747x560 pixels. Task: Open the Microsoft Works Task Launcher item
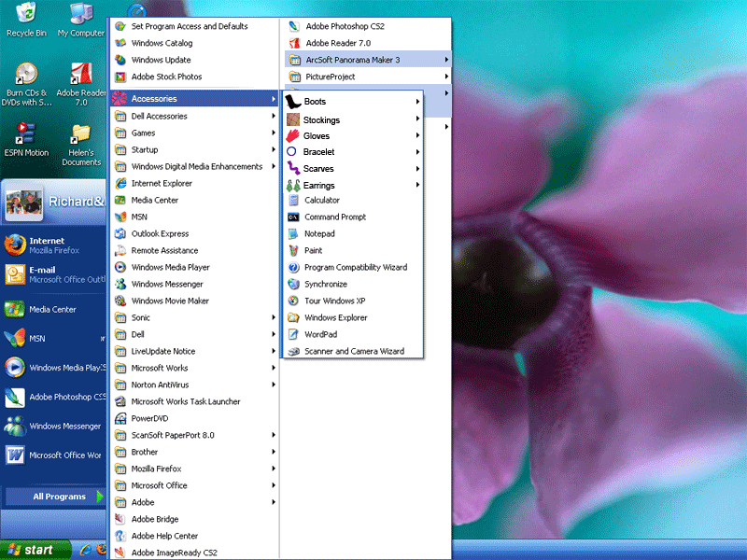(194, 401)
